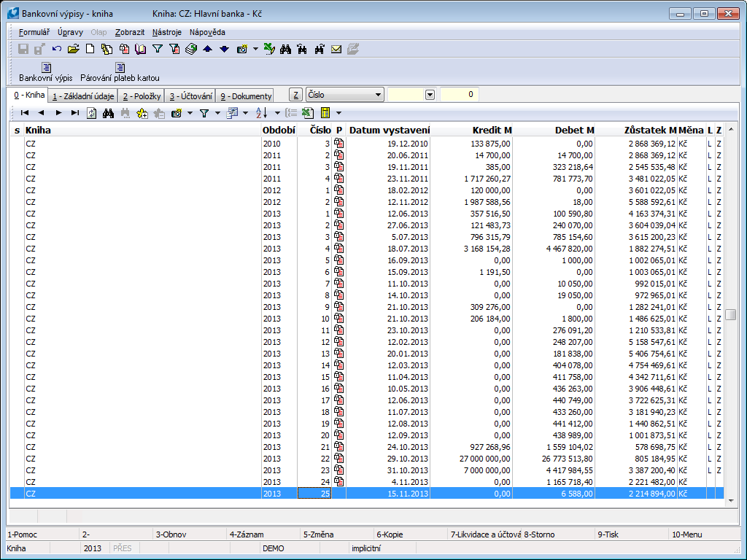Click the search field showing 0
The width and height of the screenshot is (747, 560).
coord(459,95)
